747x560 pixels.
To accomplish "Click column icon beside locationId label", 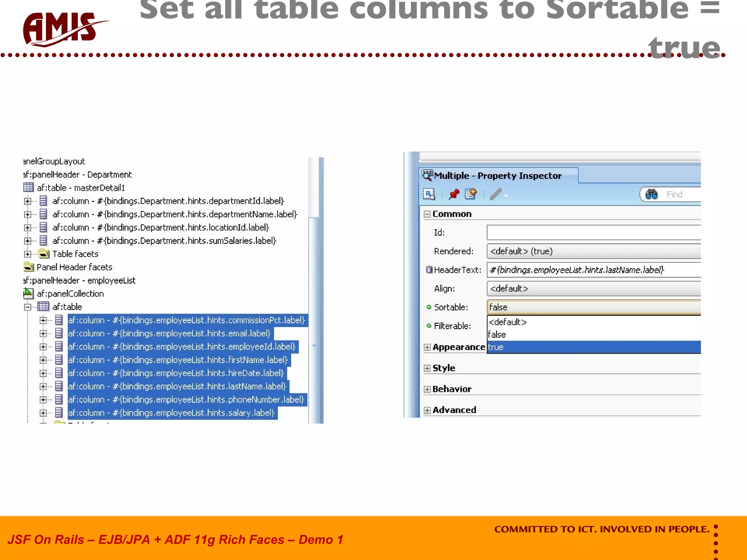I will point(43,227).
